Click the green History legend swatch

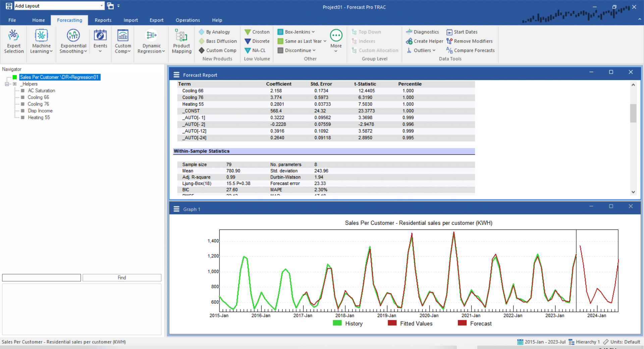(x=337, y=323)
